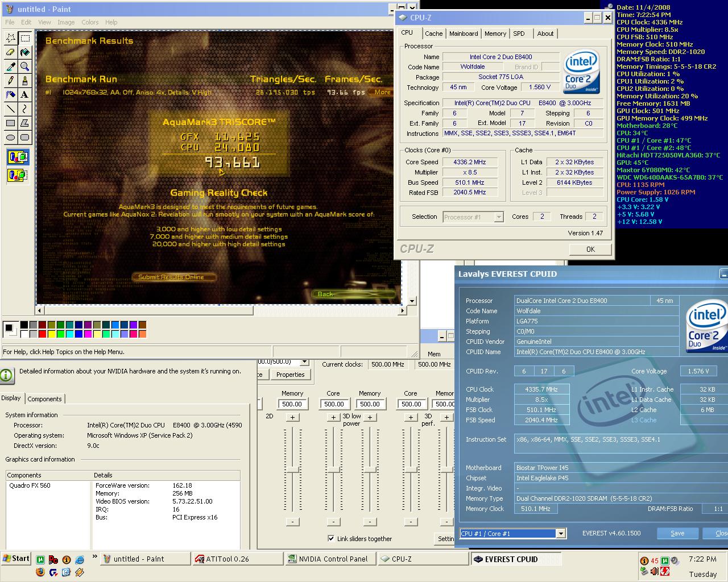The width and height of the screenshot is (728, 582).
Task: Select the straight Line tool
Action: pos(10,109)
